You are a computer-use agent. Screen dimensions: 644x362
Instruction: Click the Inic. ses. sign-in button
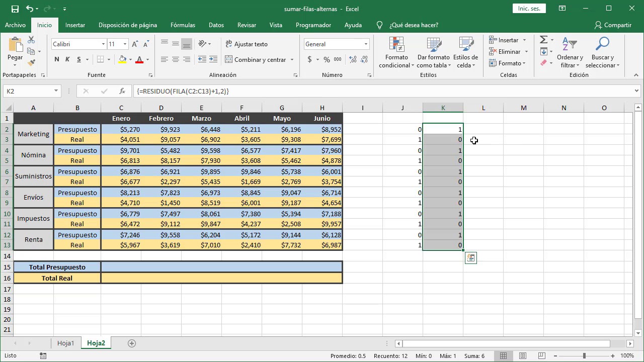pyautogui.click(x=529, y=9)
